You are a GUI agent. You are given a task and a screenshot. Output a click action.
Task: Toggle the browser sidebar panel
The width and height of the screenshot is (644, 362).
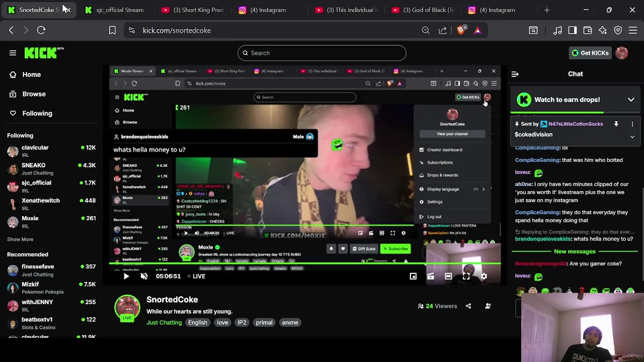point(573,30)
